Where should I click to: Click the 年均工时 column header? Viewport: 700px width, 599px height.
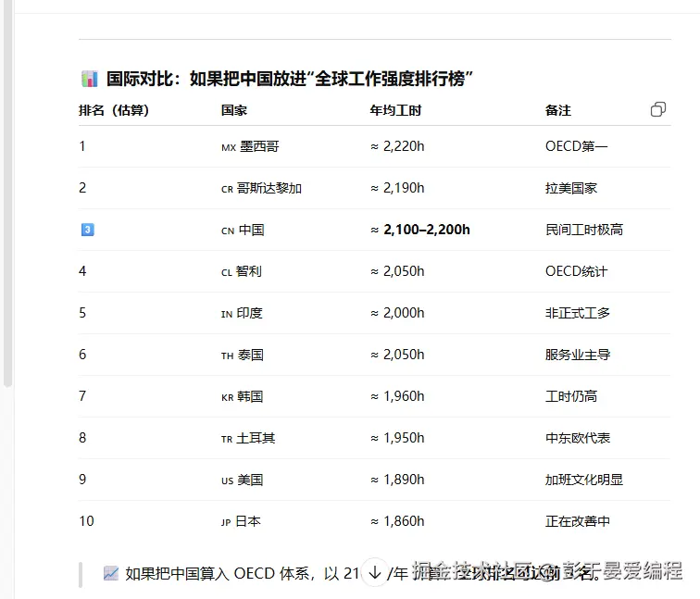pos(395,110)
